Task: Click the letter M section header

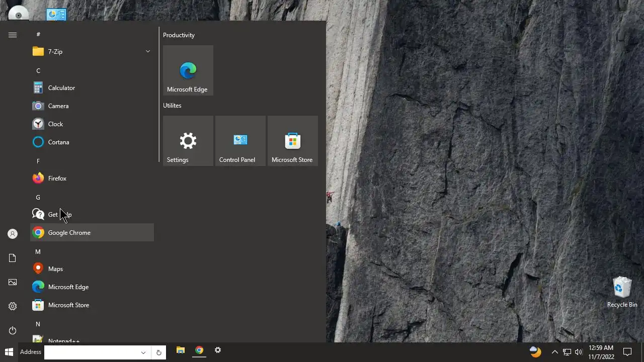Action: tap(38, 251)
